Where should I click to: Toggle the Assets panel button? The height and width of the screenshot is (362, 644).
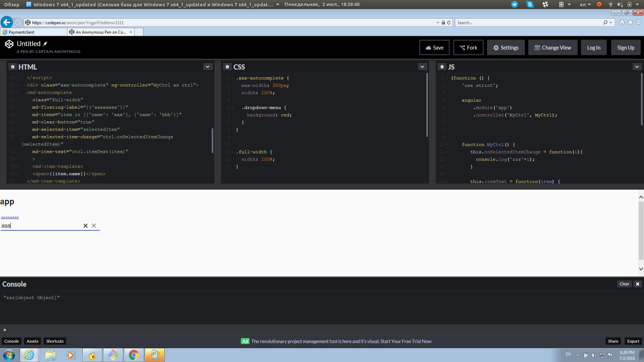33,341
